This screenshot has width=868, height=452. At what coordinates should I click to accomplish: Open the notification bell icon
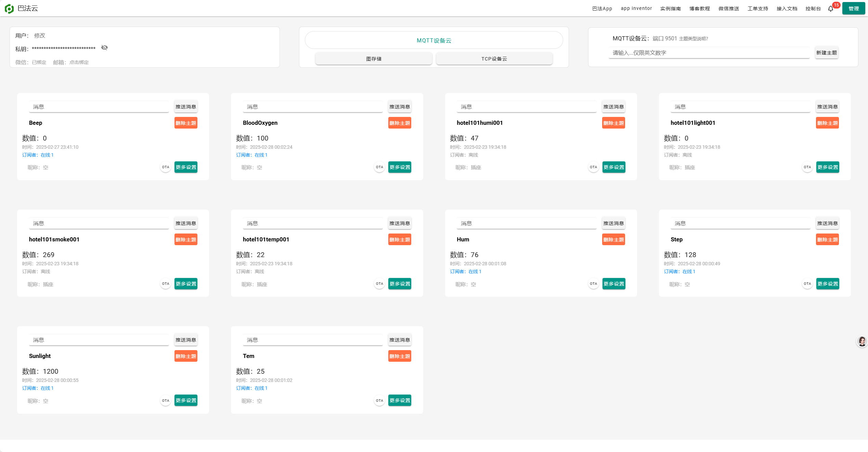coord(830,9)
